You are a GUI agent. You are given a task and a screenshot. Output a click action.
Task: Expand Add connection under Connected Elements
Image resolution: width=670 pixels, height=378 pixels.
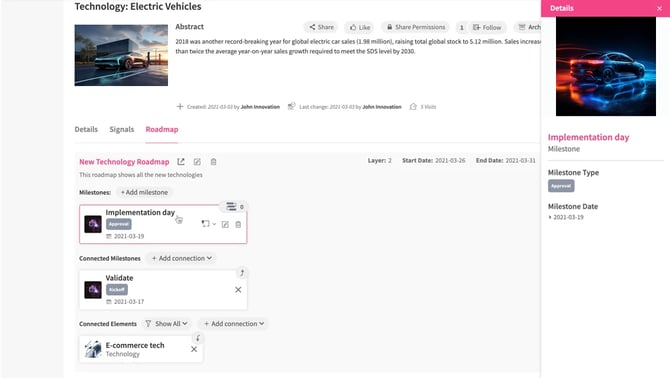(x=234, y=324)
